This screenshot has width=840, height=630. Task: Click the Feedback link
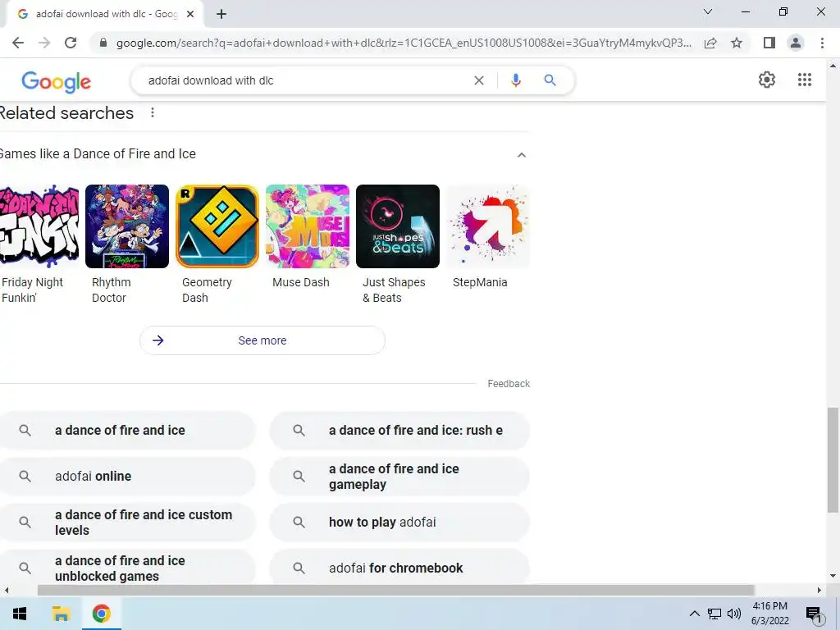coord(509,384)
